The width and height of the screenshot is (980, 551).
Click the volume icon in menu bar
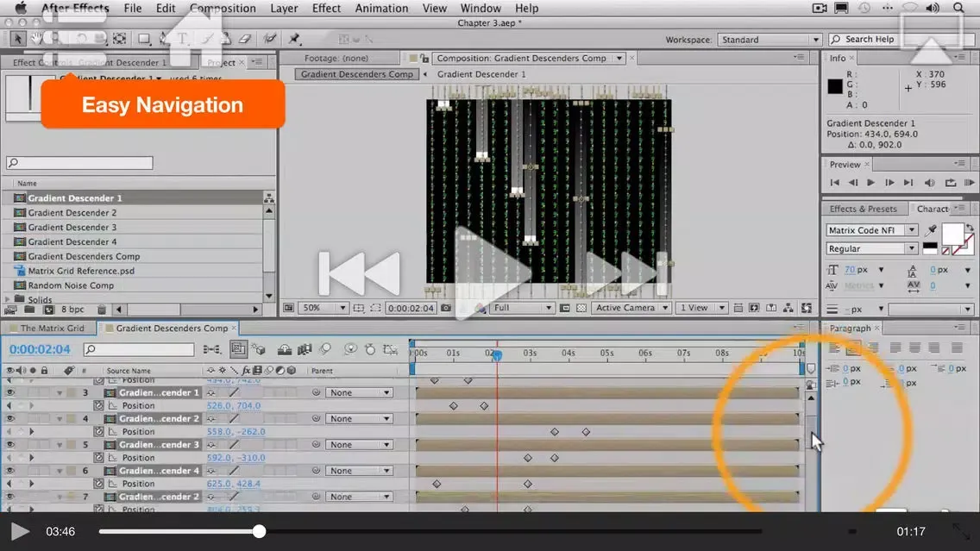(932, 8)
